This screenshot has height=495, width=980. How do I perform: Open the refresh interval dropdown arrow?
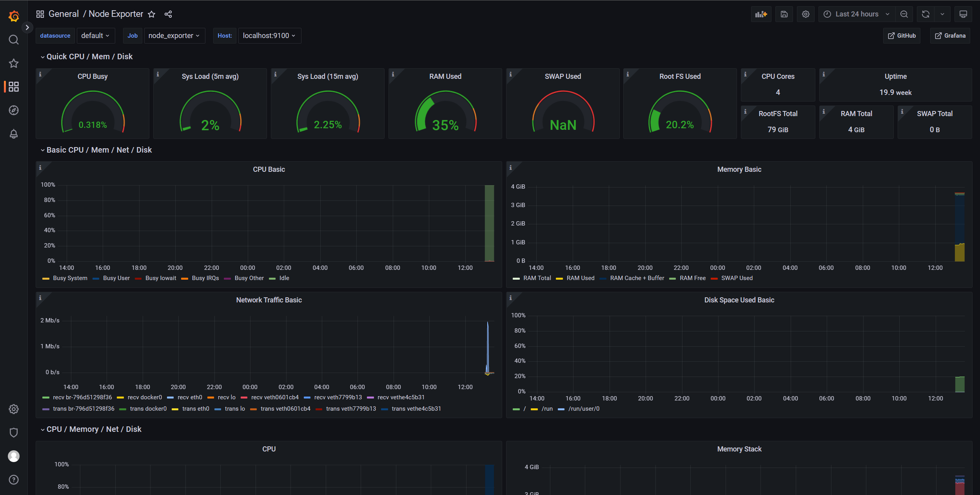[x=942, y=14]
